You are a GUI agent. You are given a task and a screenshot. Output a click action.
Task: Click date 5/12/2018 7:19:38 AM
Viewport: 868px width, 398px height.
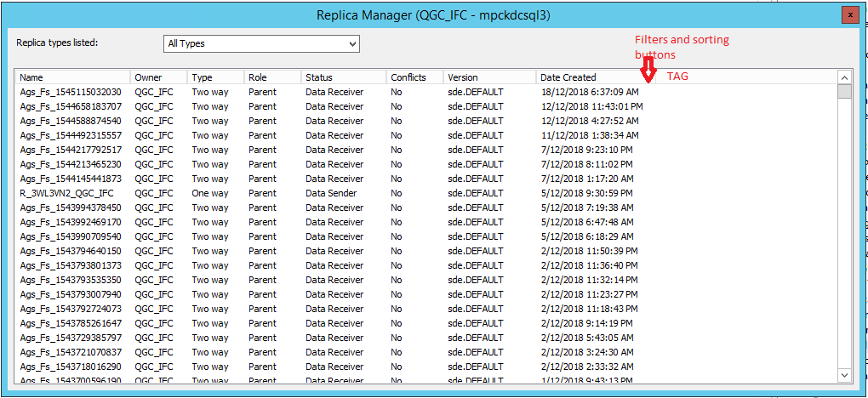pos(587,208)
